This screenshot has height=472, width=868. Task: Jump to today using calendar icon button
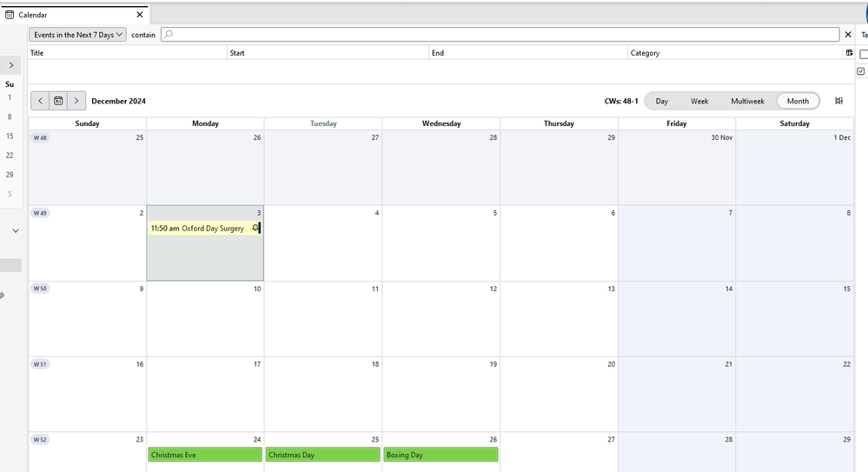click(x=58, y=101)
